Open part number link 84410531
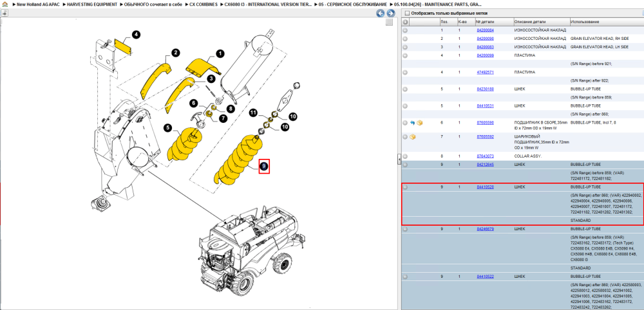644x310 pixels. (485, 105)
